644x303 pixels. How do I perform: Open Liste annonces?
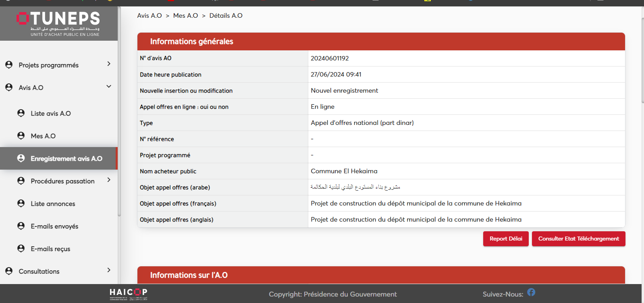pyautogui.click(x=53, y=204)
